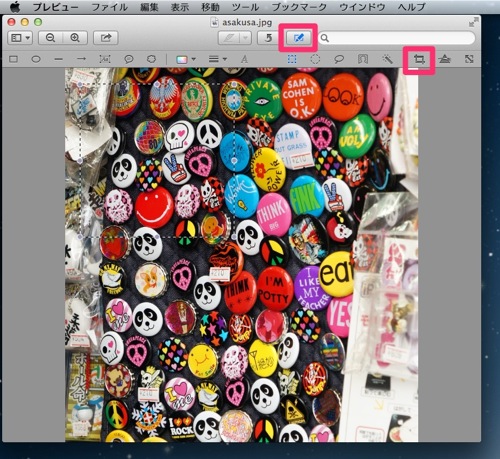Open the adjust size tool
The height and width of the screenshot is (459, 500).
coord(469,59)
